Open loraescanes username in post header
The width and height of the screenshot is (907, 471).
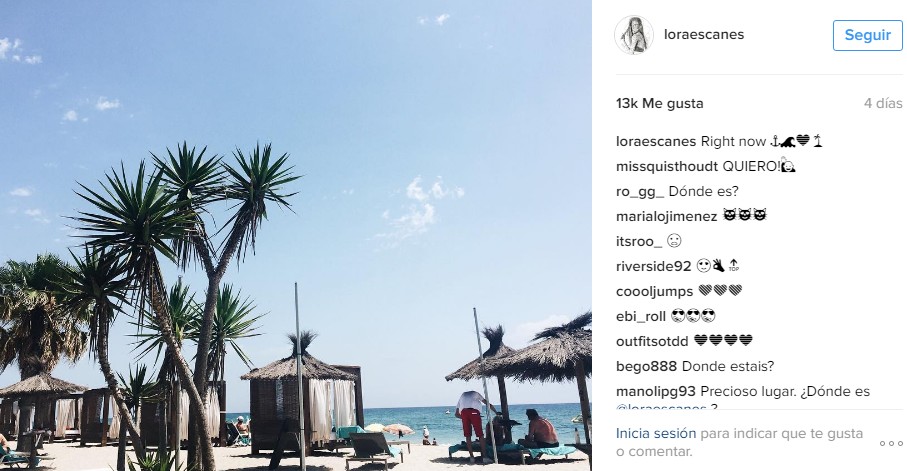click(x=704, y=35)
